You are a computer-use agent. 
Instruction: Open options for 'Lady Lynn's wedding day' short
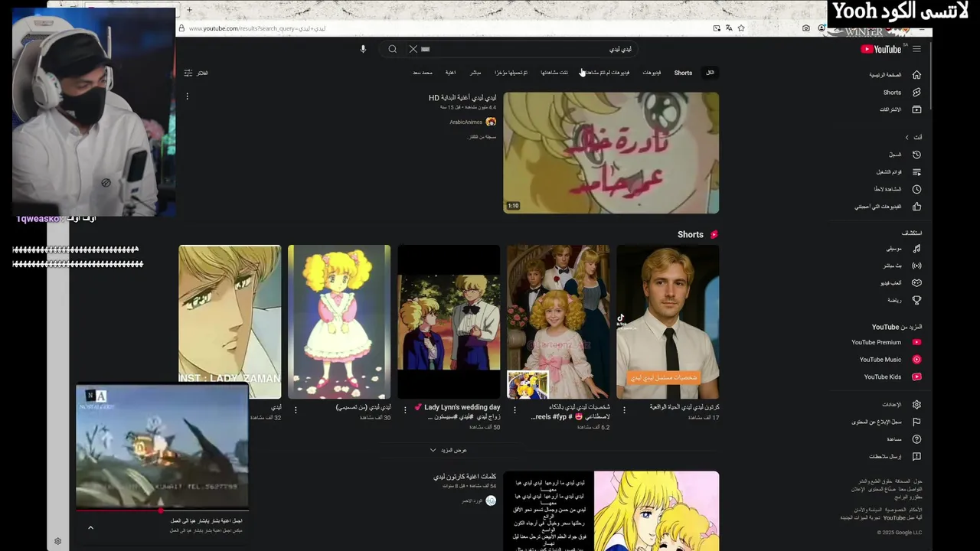[x=405, y=410]
